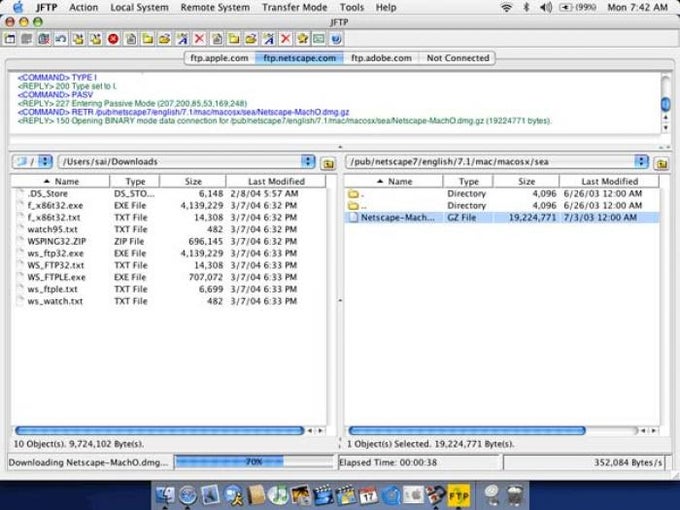Viewport: 680px width, 510px height.
Task: Click the yellow FTP icon in the Dock
Action: [x=458, y=494]
